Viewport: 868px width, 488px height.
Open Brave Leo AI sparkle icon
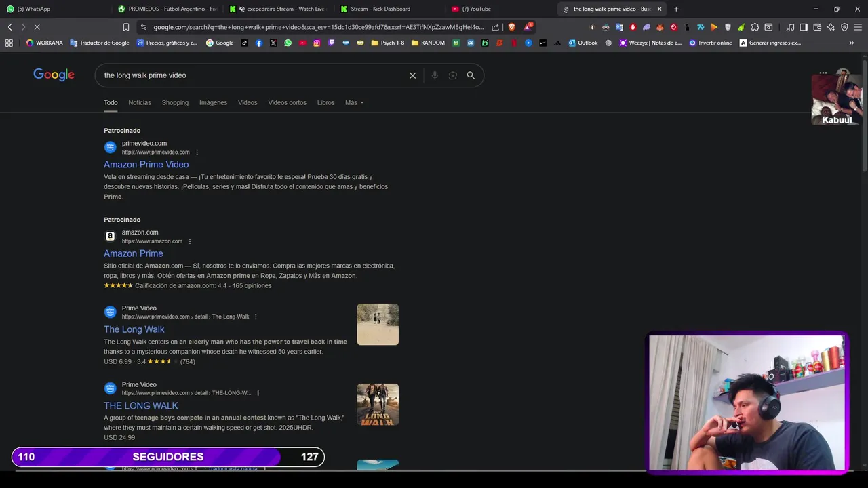[831, 27]
